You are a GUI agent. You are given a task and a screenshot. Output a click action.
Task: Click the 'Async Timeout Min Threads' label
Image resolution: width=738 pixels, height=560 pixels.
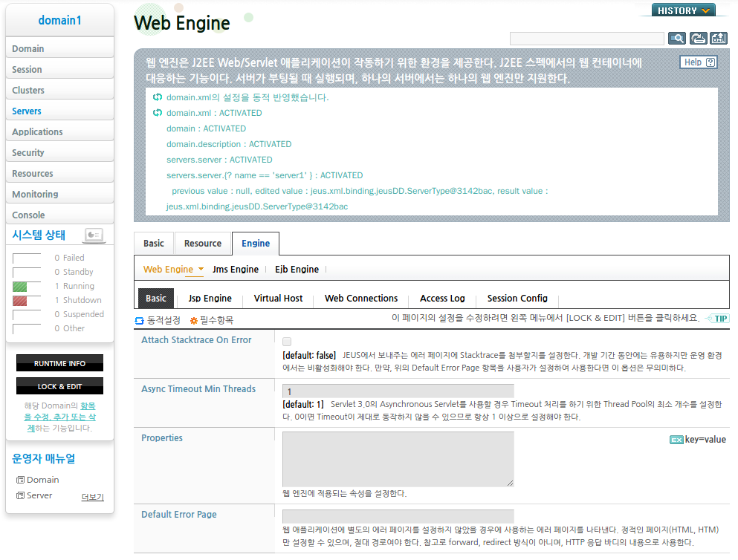[x=198, y=389]
